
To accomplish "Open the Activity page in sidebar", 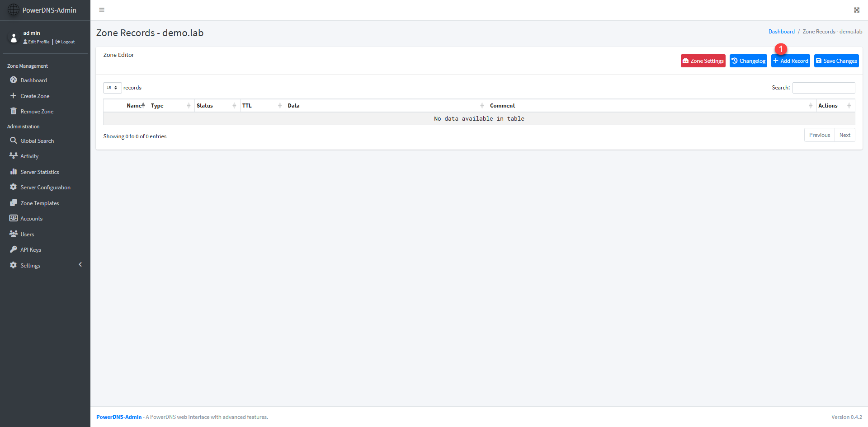I will click(29, 156).
